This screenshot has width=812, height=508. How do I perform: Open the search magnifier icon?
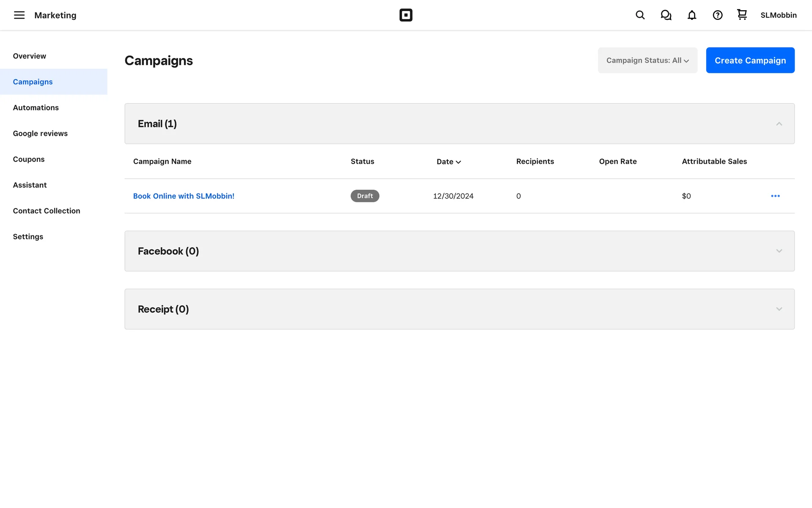pyautogui.click(x=640, y=15)
